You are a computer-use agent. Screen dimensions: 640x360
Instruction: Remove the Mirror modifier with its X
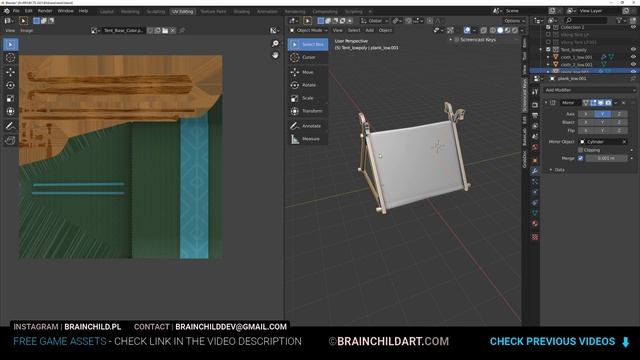624,103
